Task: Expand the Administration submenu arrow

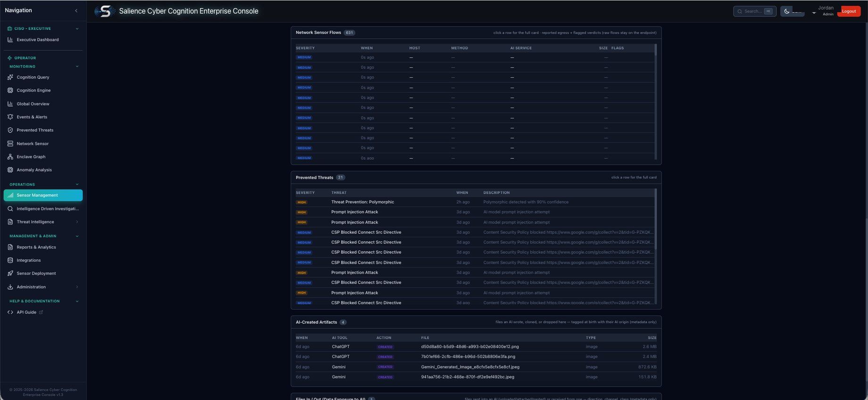Action: (x=77, y=287)
